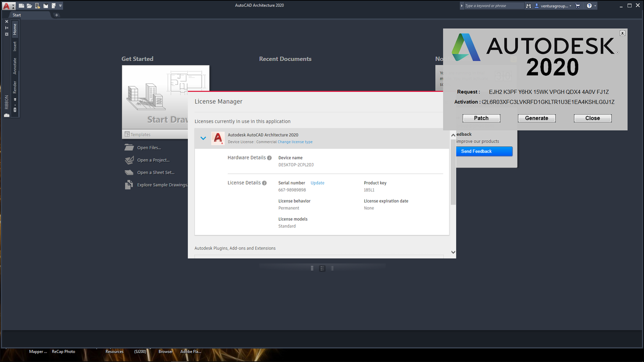Click the fifth quick access toolbar icon

pos(53,6)
